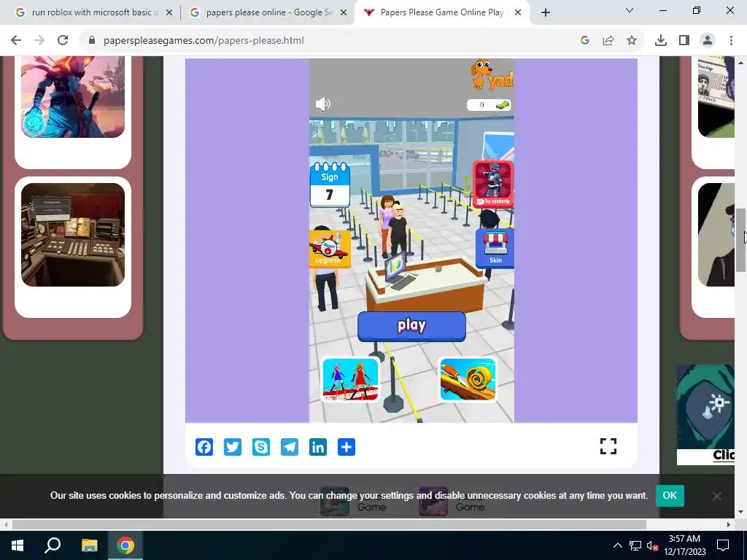Click the muted volume tray icon
747x560 pixels.
[x=652, y=545]
